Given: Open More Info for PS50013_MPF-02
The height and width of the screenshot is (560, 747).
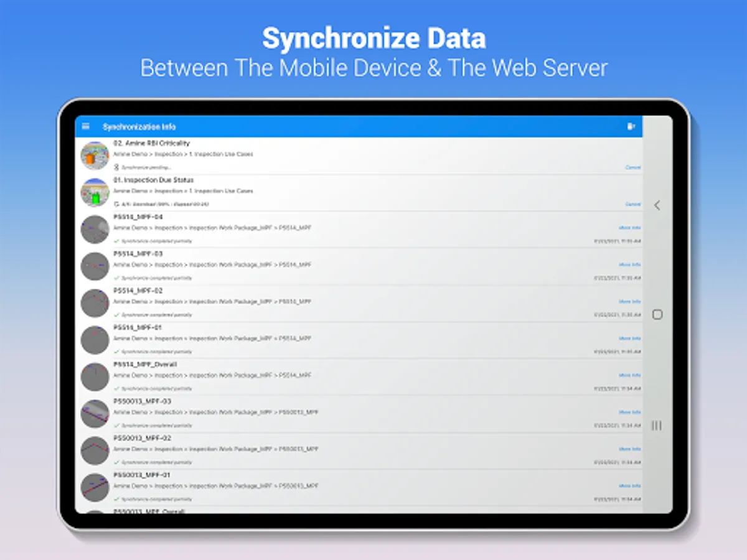Looking at the screenshot, I should 629,449.
